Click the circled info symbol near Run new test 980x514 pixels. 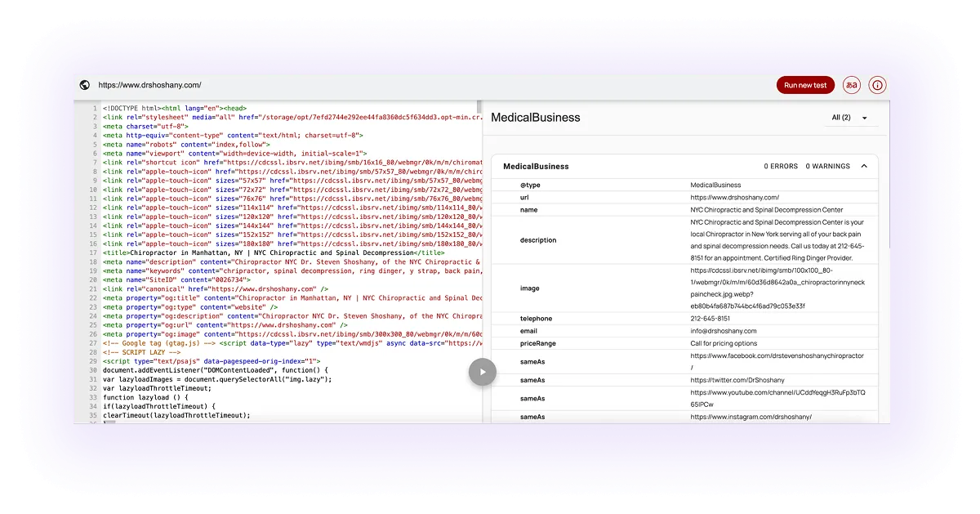pos(877,84)
